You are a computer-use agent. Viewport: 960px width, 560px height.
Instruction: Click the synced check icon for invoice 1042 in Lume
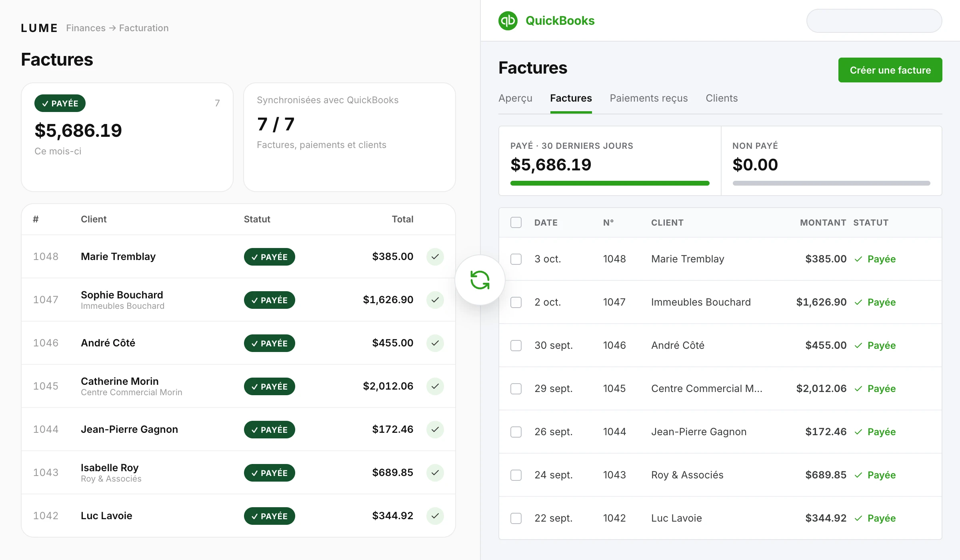click(x=435, y=516)
